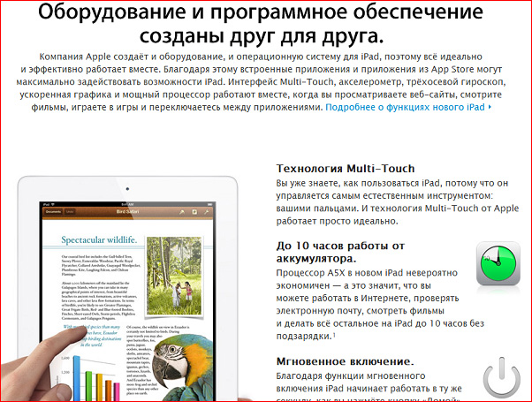Click the main 'Оборудование и программное обеспечение' headline
This screenshot has height=402, width=532.
tap(261, 24)
